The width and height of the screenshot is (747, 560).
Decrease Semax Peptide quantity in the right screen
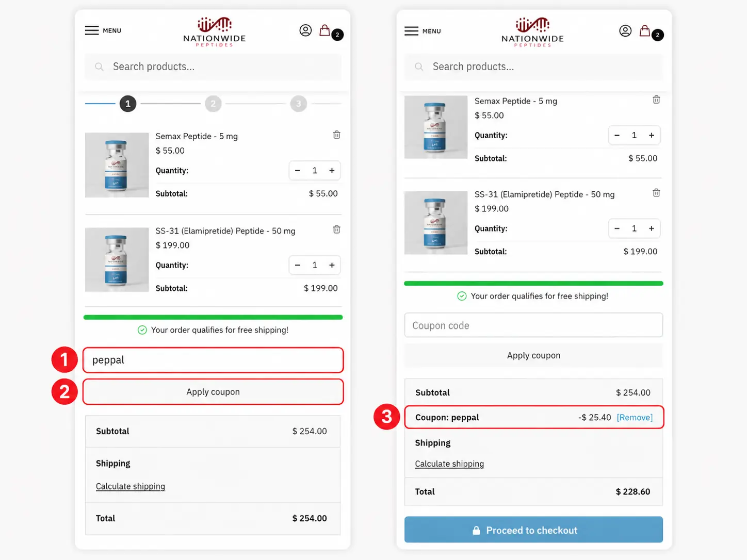pyautogui.click(x=617, y=135)
